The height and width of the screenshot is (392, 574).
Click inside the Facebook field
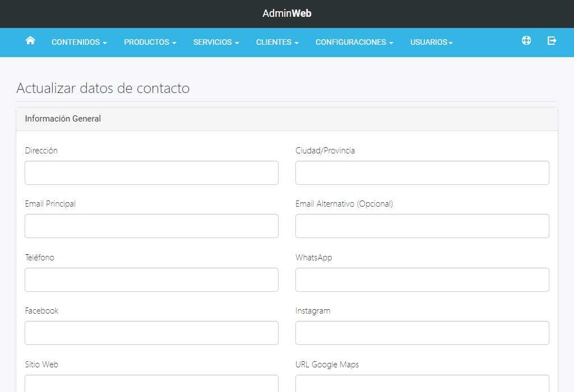(x=151, y=333)
